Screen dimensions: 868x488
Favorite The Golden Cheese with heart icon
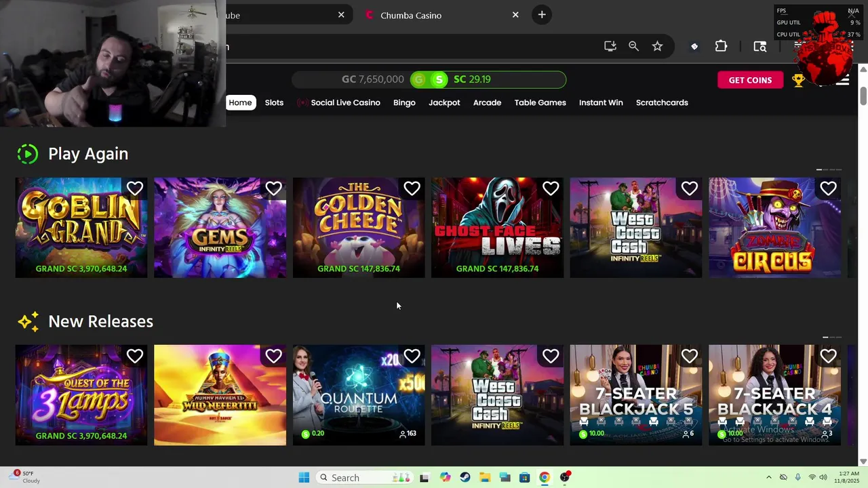(x=412, y=188)
